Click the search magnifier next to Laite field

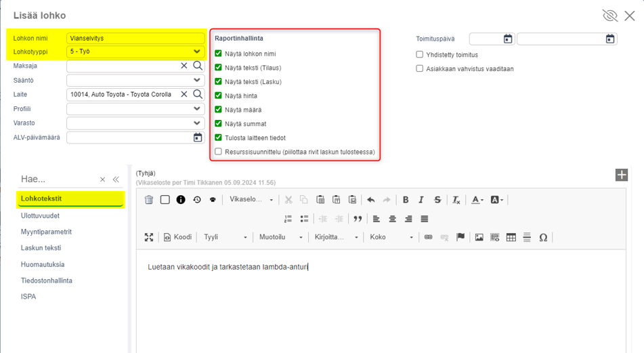[198, 94]
